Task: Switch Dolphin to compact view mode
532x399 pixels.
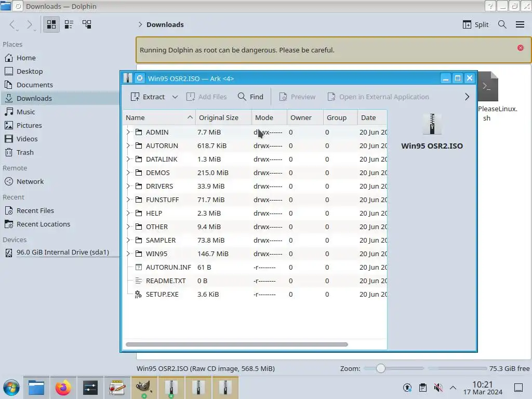Action: tap(69, 24)
